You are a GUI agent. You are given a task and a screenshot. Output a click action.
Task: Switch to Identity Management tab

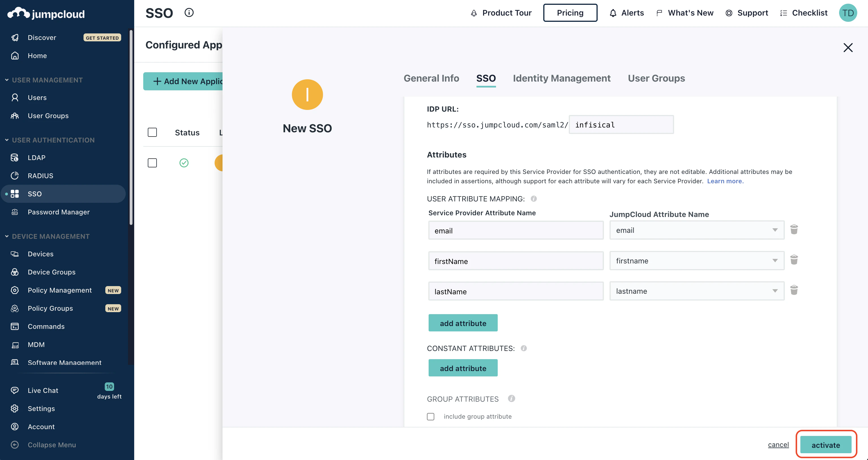click(562, 78)
